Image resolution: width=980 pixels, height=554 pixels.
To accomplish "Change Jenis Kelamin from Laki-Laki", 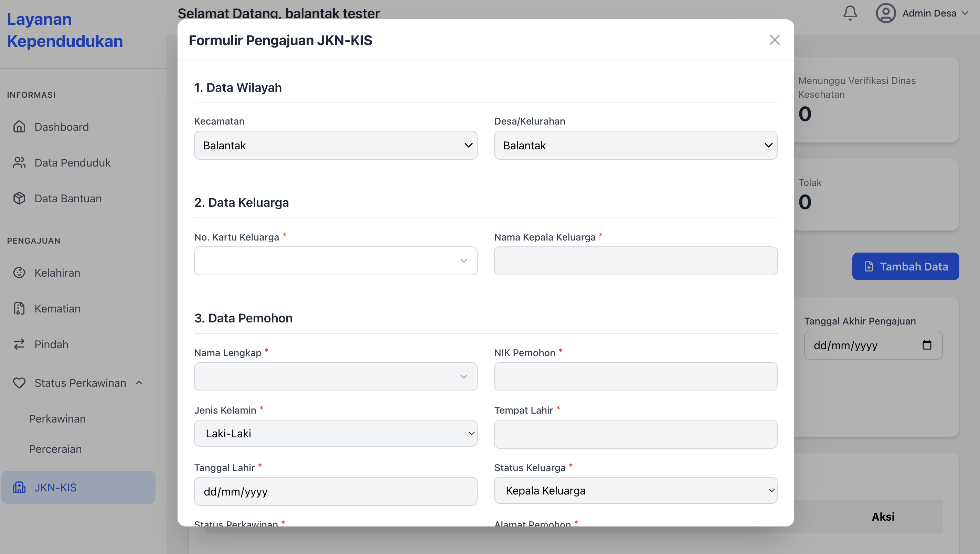I will [x=335, y=433].
